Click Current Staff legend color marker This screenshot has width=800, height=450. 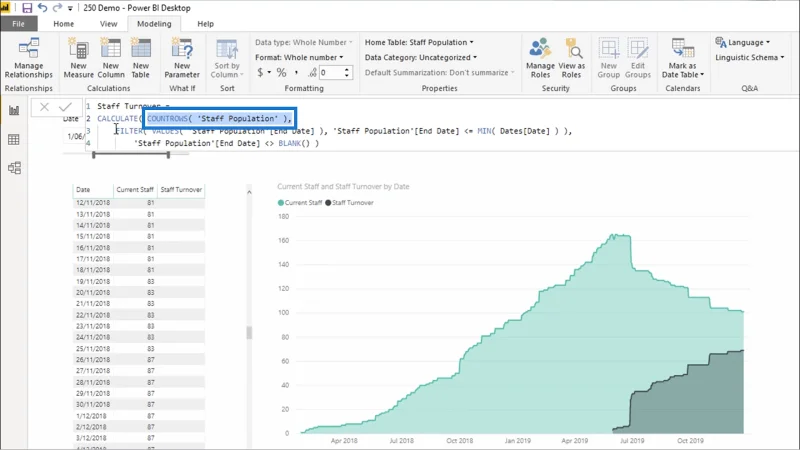[281, 203]
